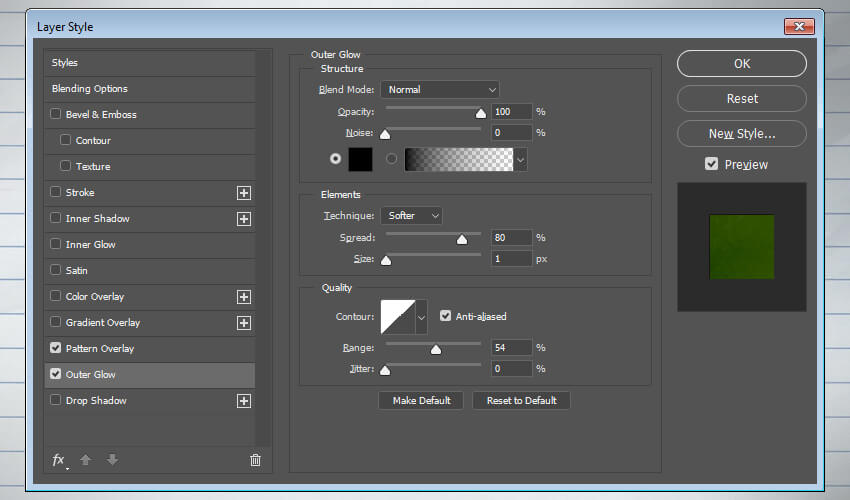Enable Bevel & Emboss checkbox

click(x=55, y=114)
